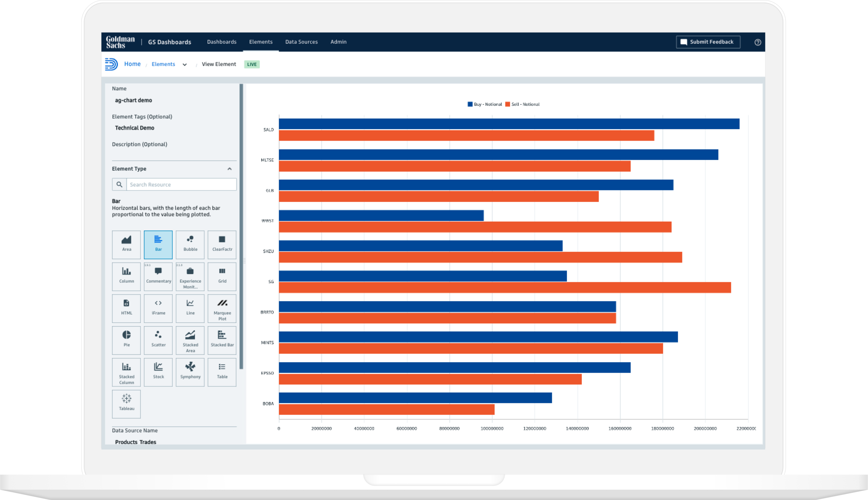
Task: Choose the HTML element type
Action: pos(126,308)
